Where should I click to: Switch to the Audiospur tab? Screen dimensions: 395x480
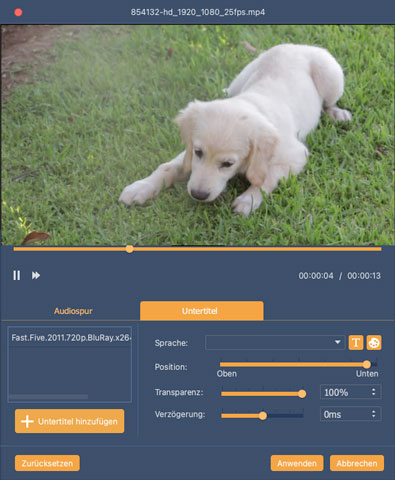tap(73, 311)
